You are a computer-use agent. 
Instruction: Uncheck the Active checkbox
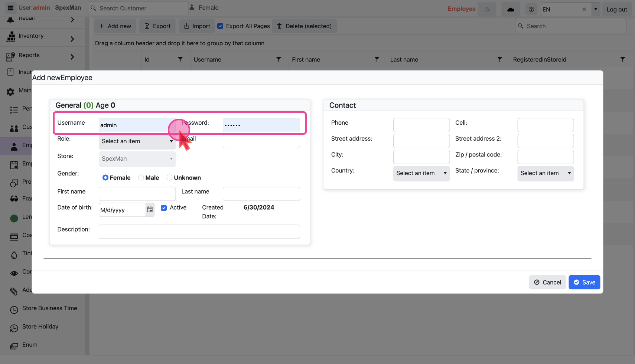click(x=164, y=208)
